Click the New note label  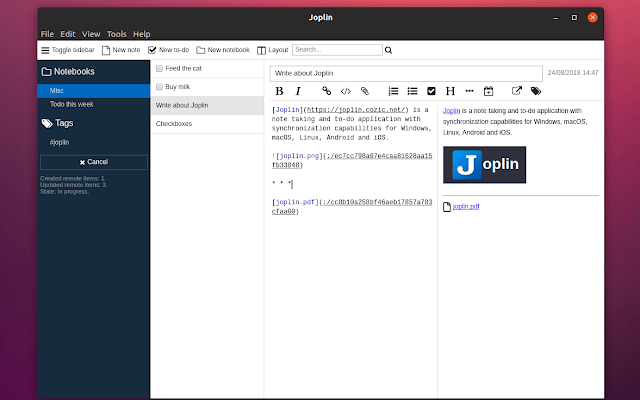click(126, 50)
